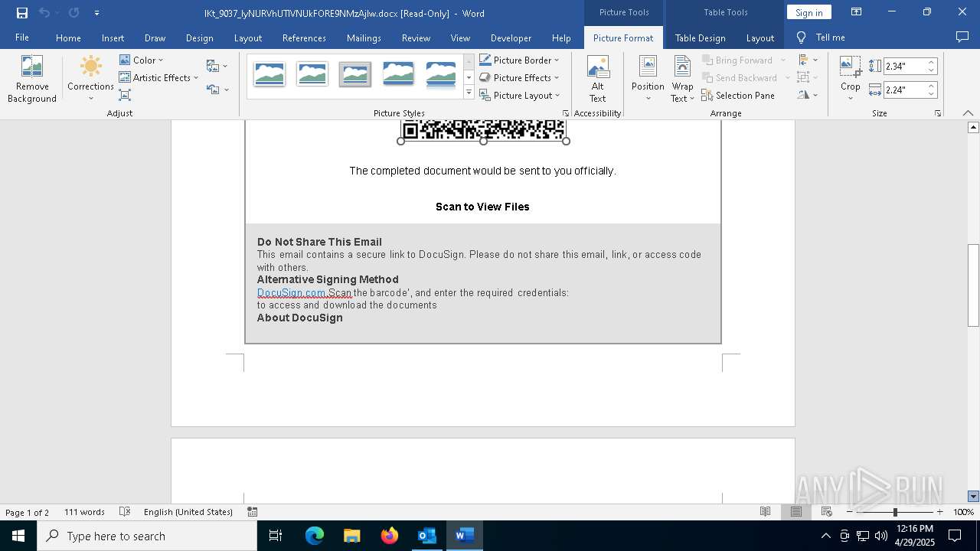980x551 pixels.
Task: Switch to Web Layout view
Action: point(826,512)
